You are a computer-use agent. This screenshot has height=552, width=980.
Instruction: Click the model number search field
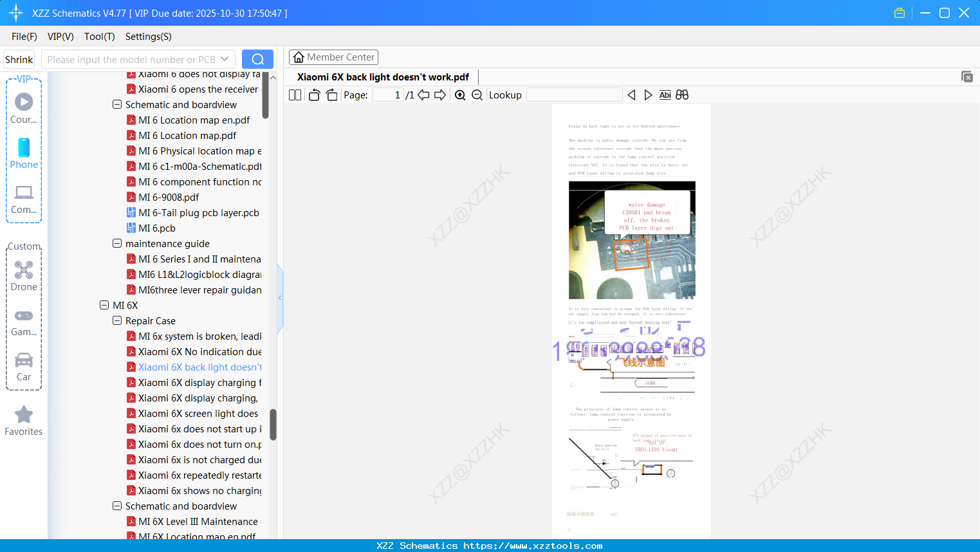(x=131, y=59)
